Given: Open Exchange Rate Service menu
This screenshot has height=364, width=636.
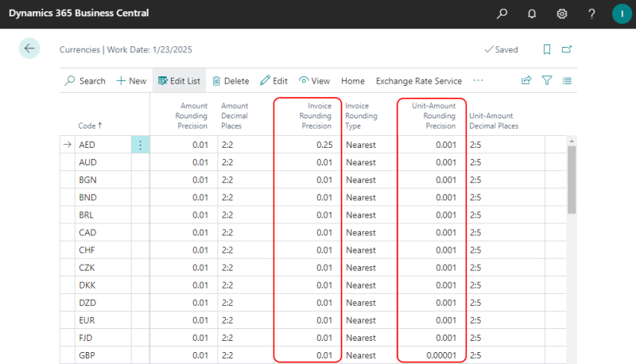Looking at the screenshot, I should (419, 80).
